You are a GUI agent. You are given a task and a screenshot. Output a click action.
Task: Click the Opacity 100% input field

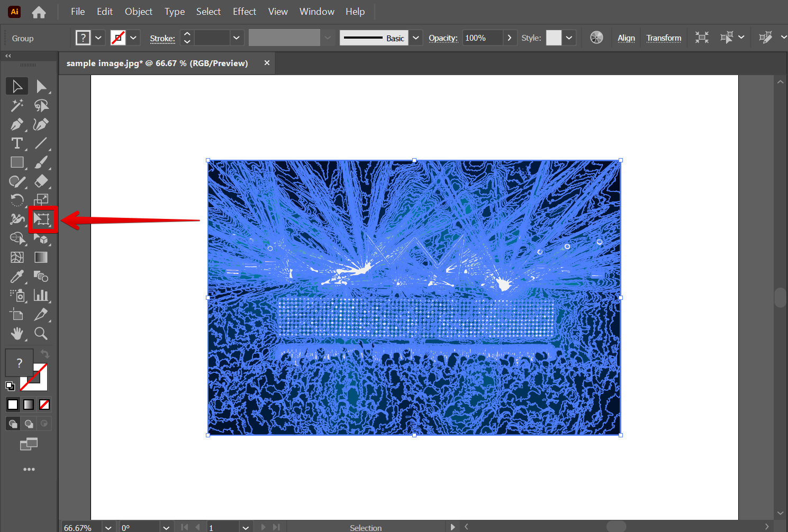pyautogui.click(x=482, y=38)
